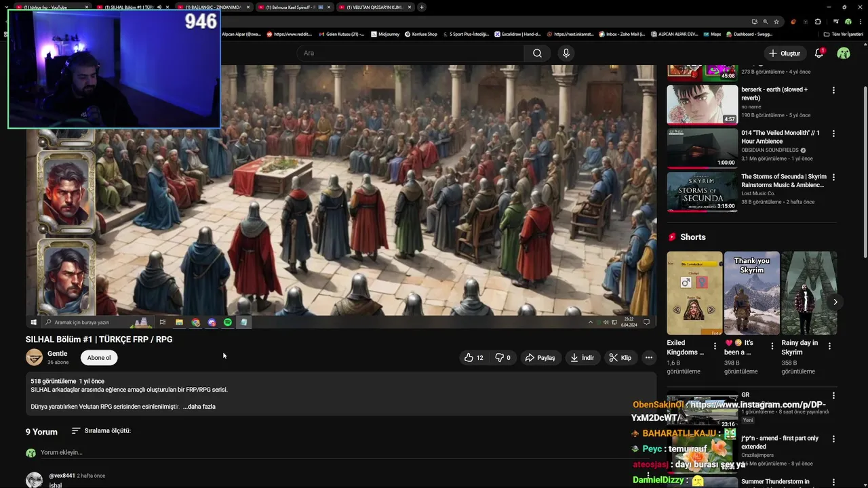Open Chrome three-dot menu
The image size is (868, 488).
coord(860,22)
